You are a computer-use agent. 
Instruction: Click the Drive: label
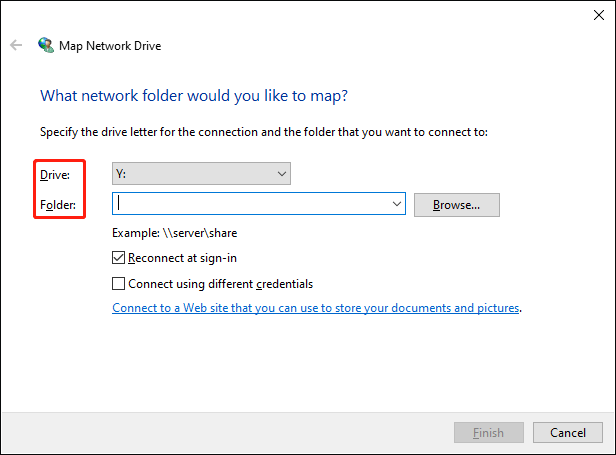point(56,175)
